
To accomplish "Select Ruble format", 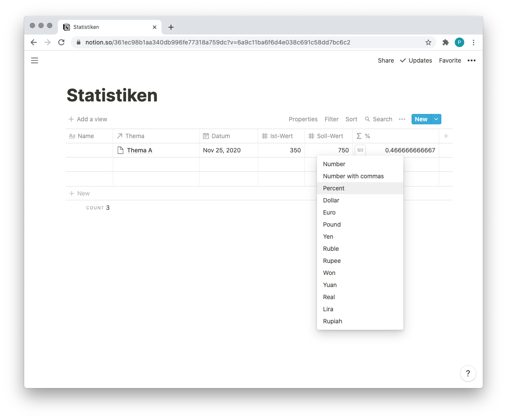I will pyautogui.click(x=360, y=249).
